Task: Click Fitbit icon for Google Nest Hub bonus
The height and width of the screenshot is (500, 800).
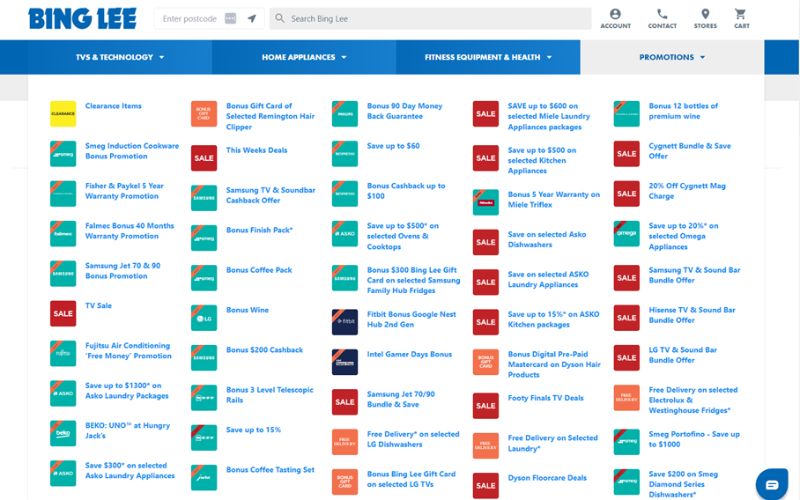Action: [344, 322]
